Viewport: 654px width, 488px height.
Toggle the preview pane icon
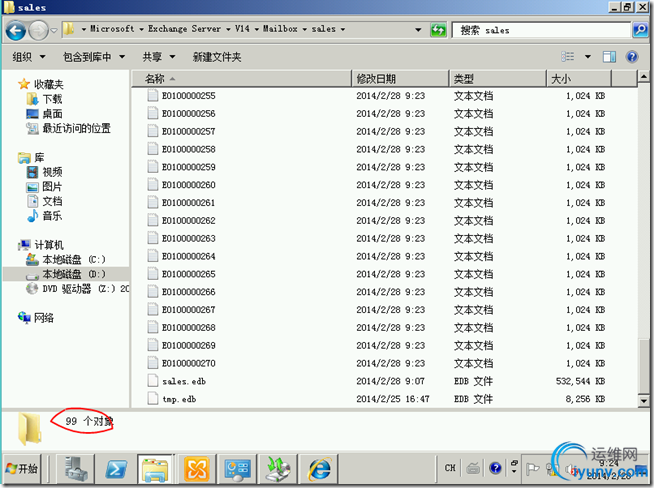[609, 56]
